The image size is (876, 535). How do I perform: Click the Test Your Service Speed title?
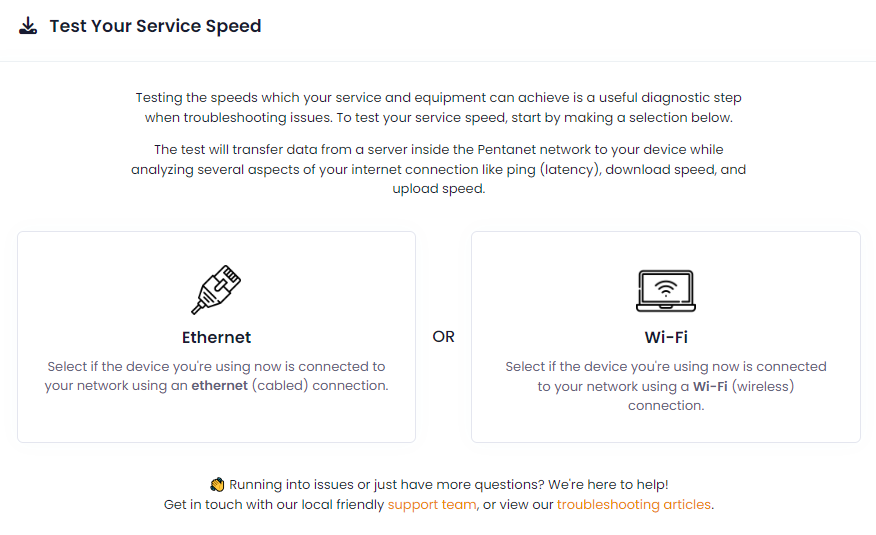pyautogui.click(x=155, y=26)
